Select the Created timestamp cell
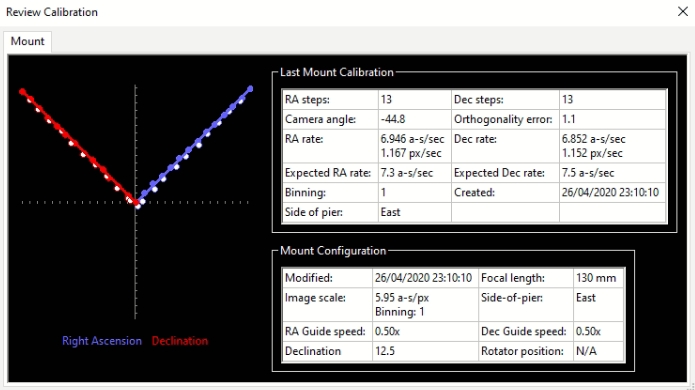The image size is (695, 390). 613,192
